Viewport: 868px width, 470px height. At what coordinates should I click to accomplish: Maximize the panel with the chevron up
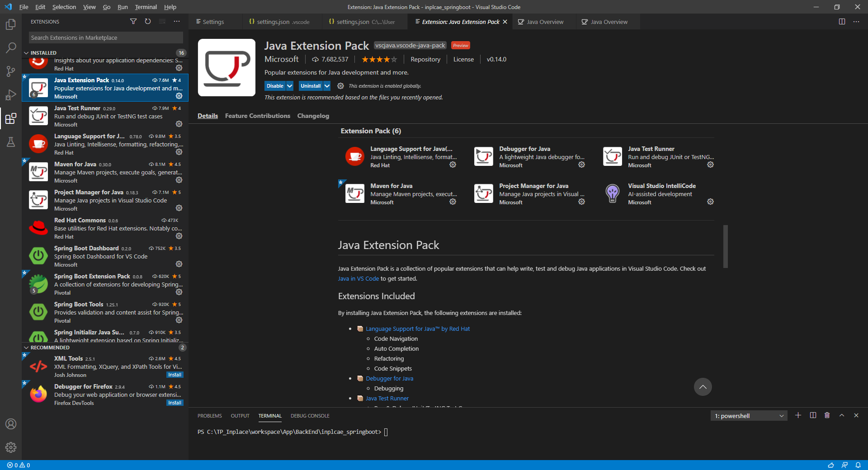(x=842, y=415)
